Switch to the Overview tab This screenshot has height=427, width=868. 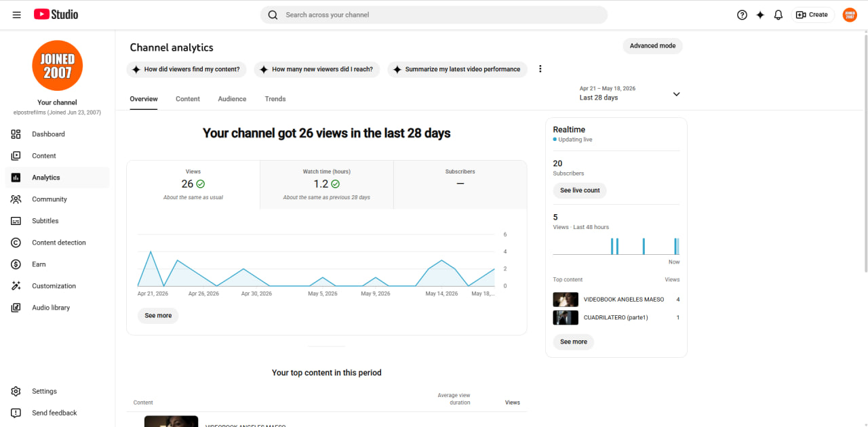click(144, 99)
